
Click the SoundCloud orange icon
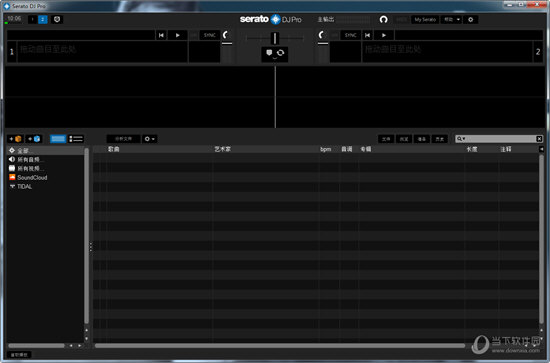click(x=12, y=177)
